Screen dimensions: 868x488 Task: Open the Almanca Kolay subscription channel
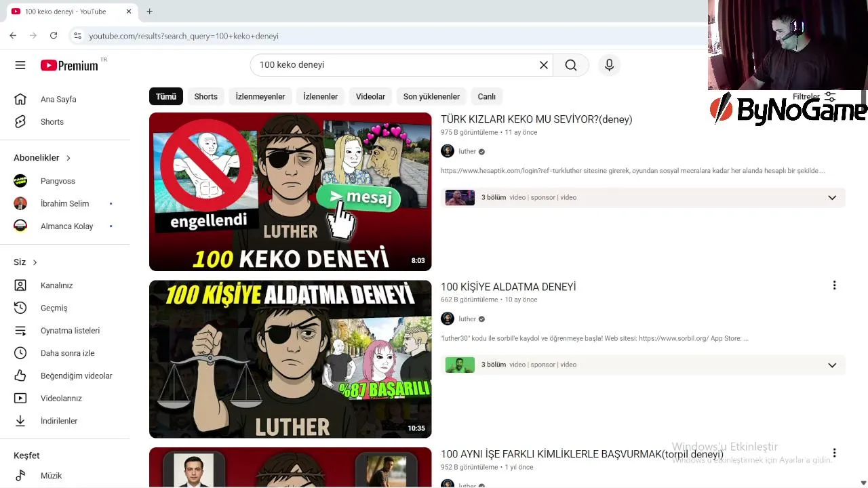pyautogui.click(x=65, y=226)
